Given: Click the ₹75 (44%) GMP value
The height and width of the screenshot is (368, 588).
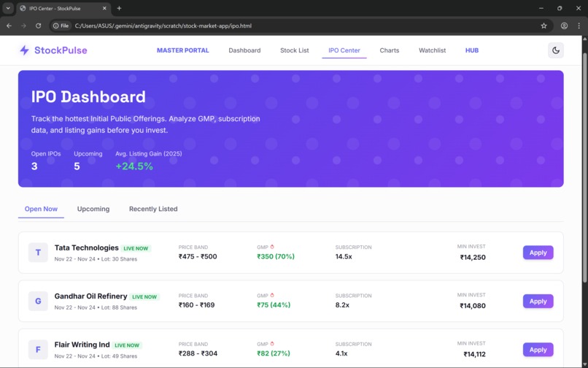Looking at the screenshot, I should (274, 305).
